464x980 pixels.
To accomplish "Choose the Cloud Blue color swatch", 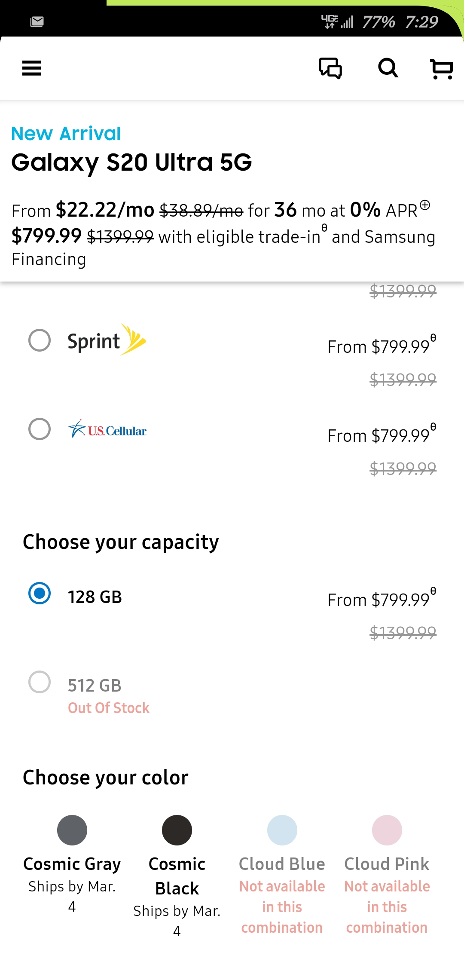I will [x=282, y=830].
